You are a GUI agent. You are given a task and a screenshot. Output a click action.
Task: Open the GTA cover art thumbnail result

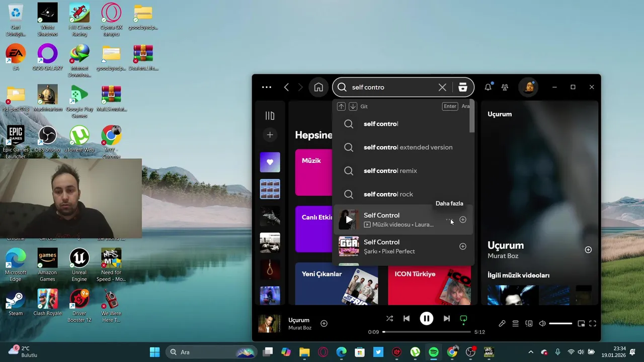click(x=349, y=246)
